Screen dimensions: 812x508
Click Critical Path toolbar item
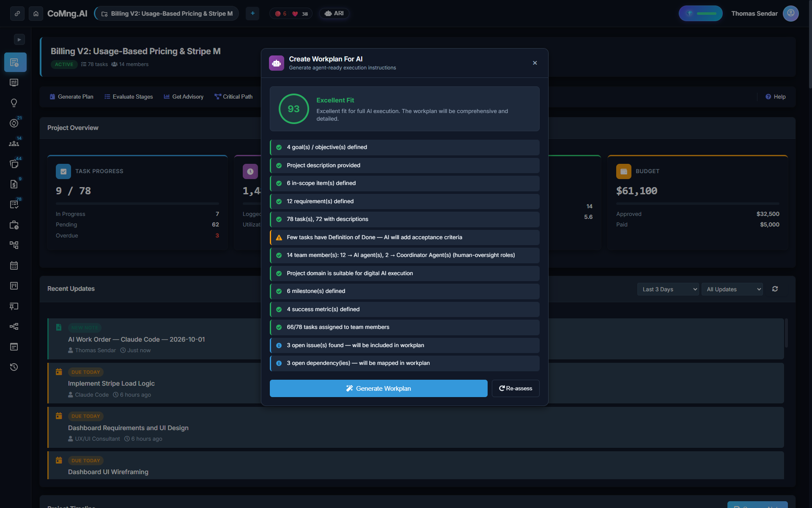(233, 97)
